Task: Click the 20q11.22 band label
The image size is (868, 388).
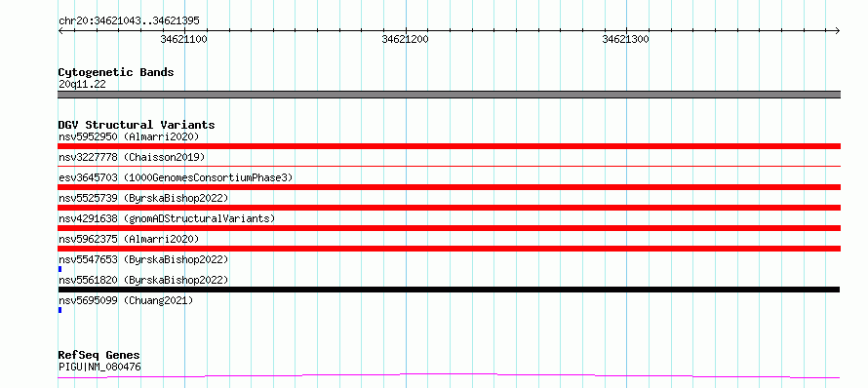Action: point(82,85)
